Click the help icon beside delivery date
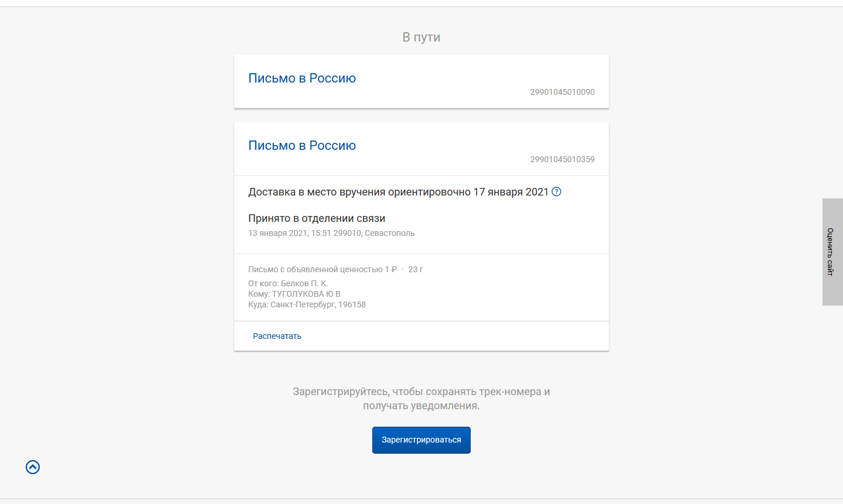 pos(557,192)
